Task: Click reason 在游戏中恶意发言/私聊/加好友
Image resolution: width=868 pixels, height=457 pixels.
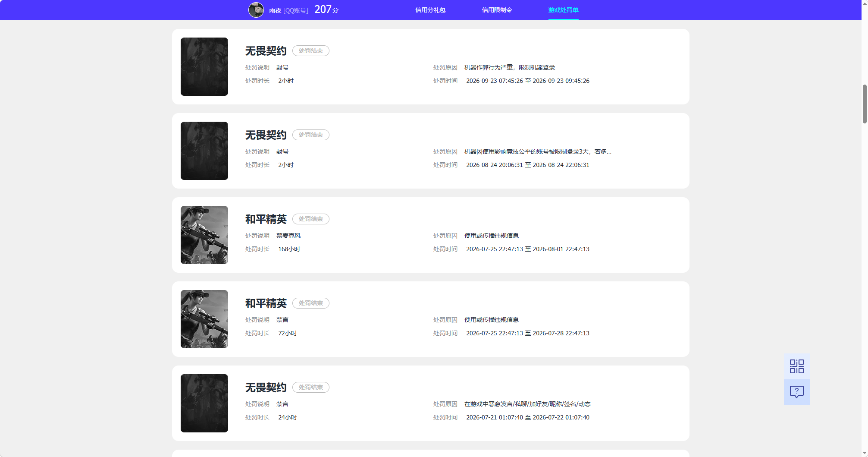Action: [x=527, y=404]
